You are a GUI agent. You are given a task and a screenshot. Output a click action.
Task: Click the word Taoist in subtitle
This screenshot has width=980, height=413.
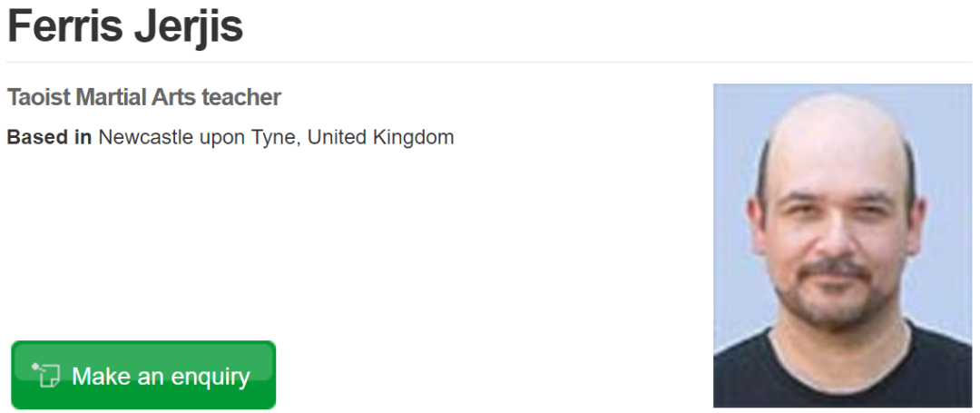pyautogui.click(x=38, y=97)
